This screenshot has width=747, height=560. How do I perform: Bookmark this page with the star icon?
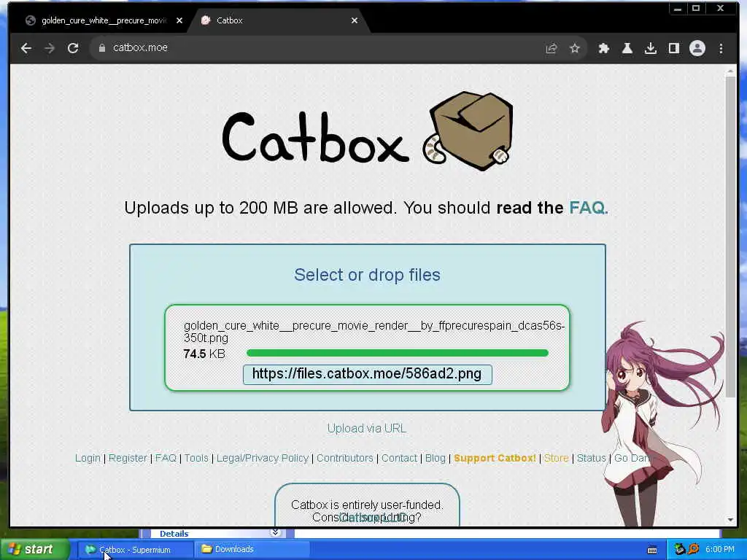click(575, 48)
